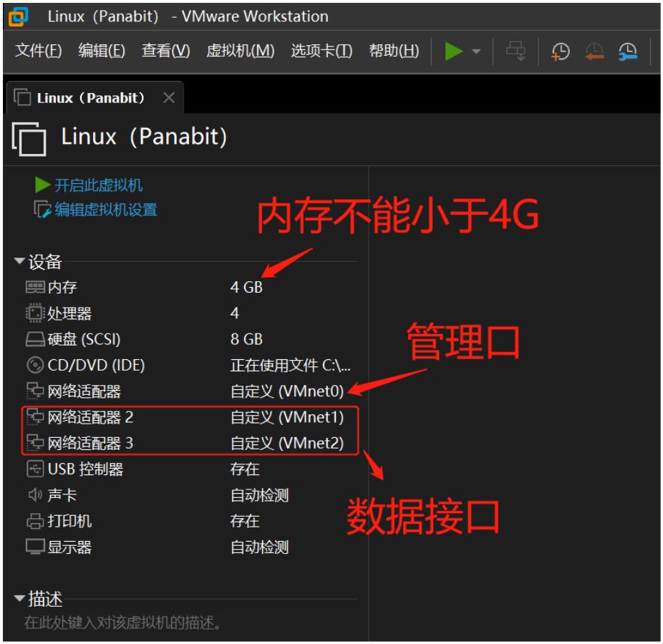Click the 存在 value for USB 控制器
The image size is (663, 644).
point(245,469)
